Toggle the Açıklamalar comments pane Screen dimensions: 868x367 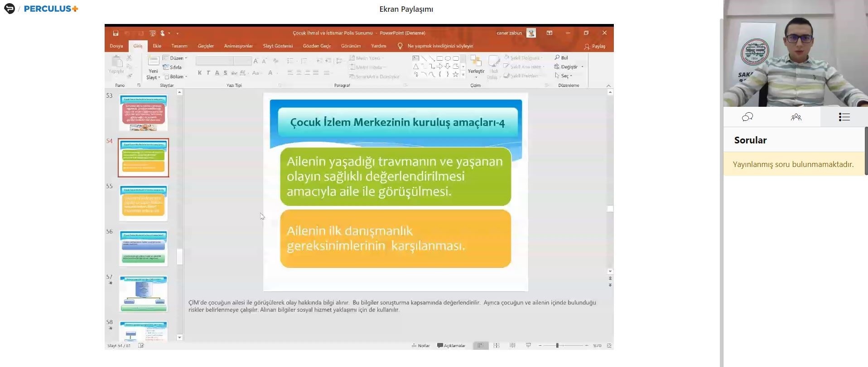point(451,346)
